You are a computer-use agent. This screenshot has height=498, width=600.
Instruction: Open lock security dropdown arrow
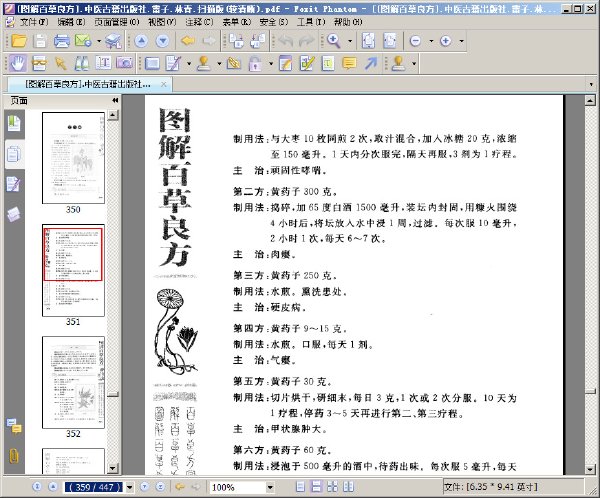pos(271,64)
